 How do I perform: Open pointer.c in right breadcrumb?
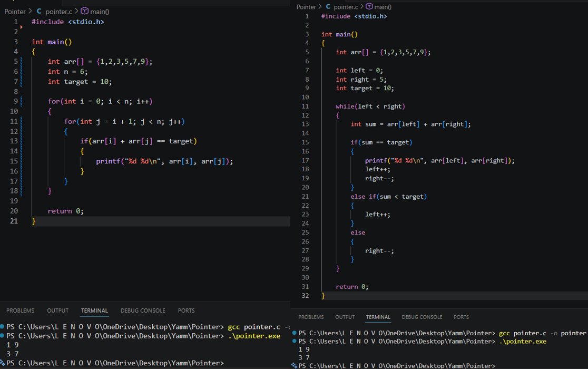(x=346, y=7)
